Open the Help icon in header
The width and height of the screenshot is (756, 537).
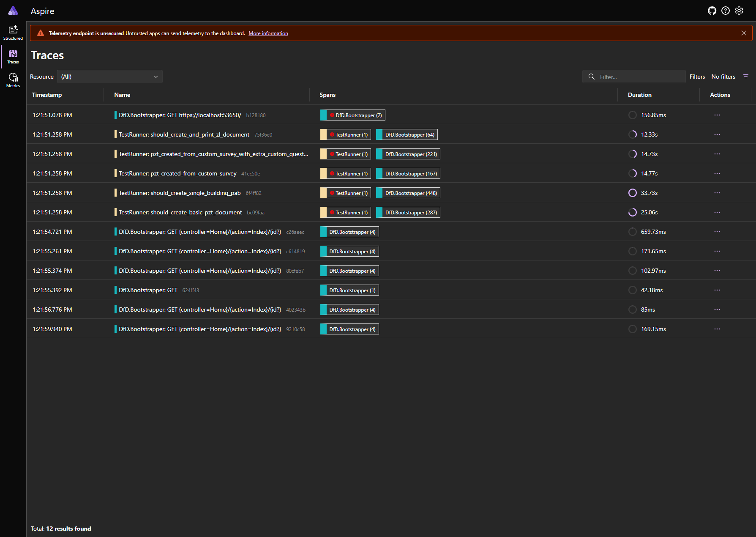pyautogui.click(x=726, y=11)
